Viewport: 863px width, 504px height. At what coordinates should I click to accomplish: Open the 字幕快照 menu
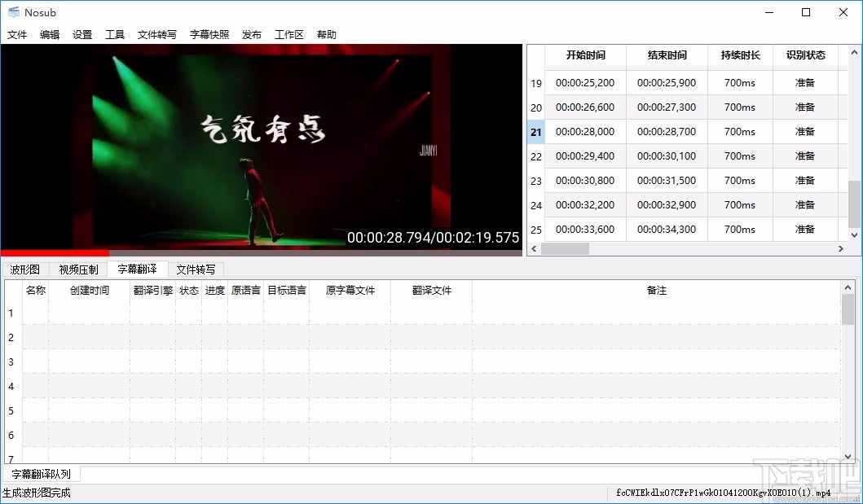[x=209, y=35]
